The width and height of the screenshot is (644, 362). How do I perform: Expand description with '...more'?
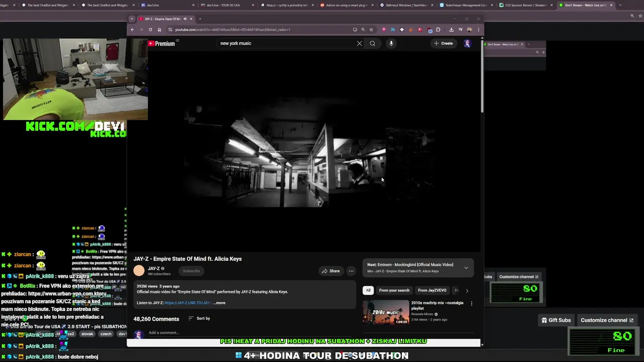[x=219, y=303]
